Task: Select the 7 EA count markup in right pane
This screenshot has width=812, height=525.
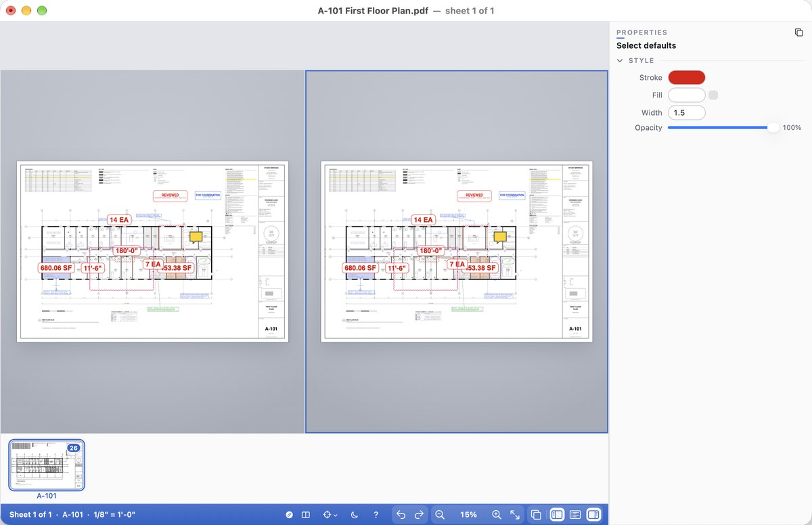Action: pyautogui.click(x=457, y=264)
